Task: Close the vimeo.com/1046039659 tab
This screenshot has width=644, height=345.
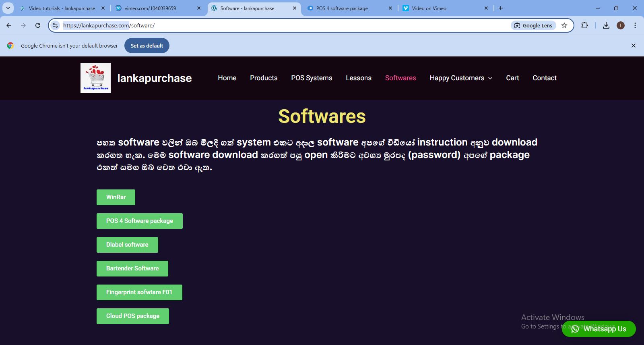Action: (199, 8)
